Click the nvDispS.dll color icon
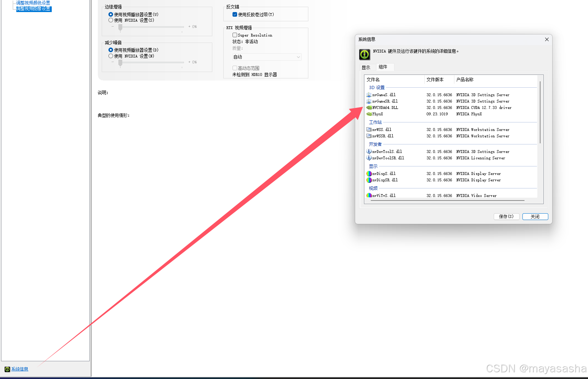The height and width of the screenshot is (379, 588). click(x=369, y=174)
